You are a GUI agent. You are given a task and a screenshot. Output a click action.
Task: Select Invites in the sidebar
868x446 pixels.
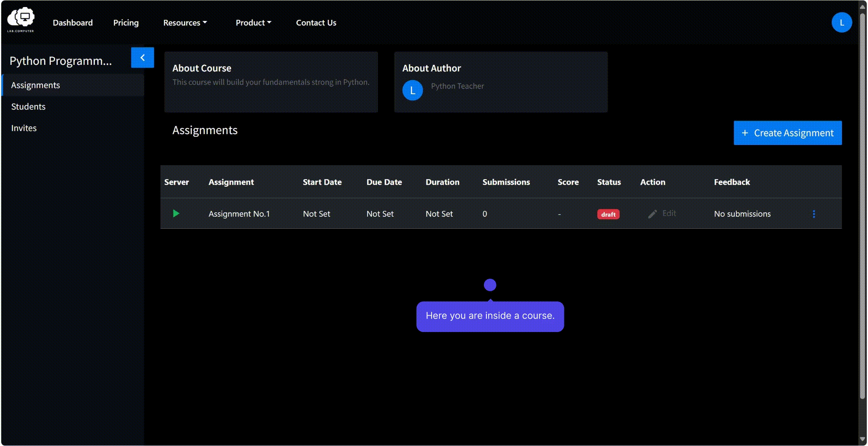click(73, 128)
